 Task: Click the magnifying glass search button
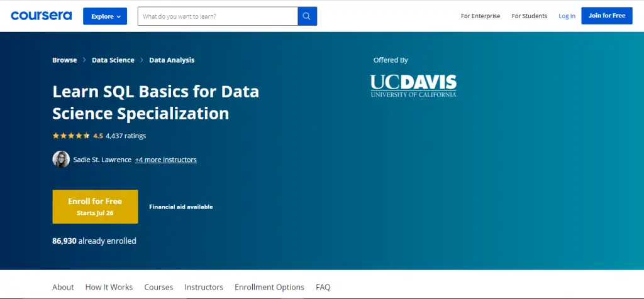(x=307, y=16)
